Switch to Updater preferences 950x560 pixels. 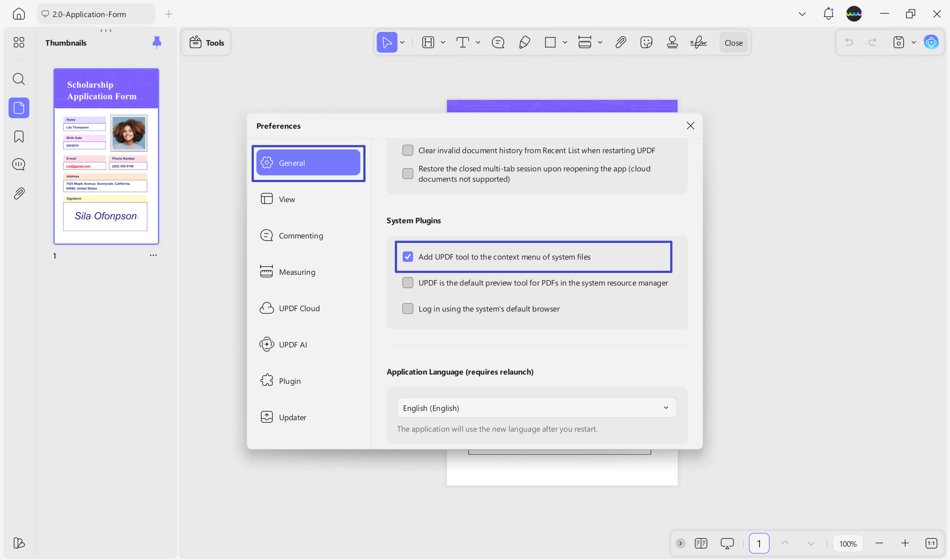[308, 417]
